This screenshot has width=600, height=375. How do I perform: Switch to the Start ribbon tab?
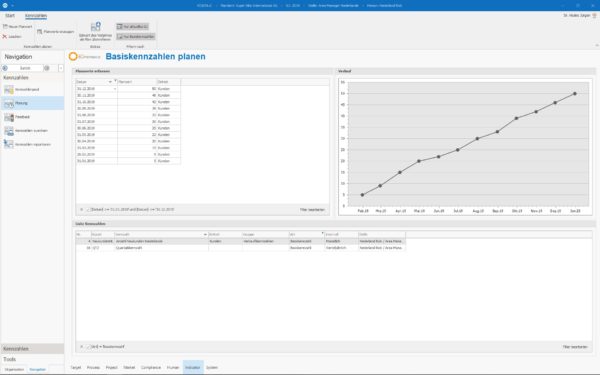(x=10, y=16)
